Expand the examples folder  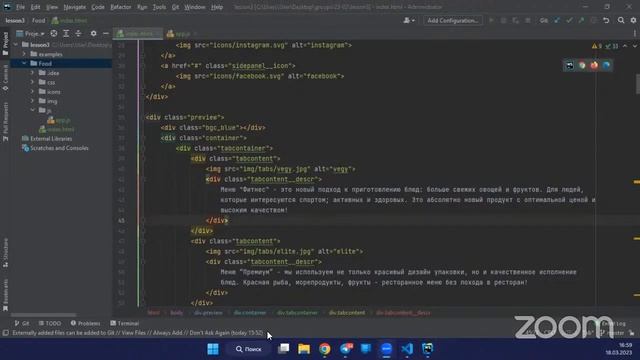pos(24,54)
